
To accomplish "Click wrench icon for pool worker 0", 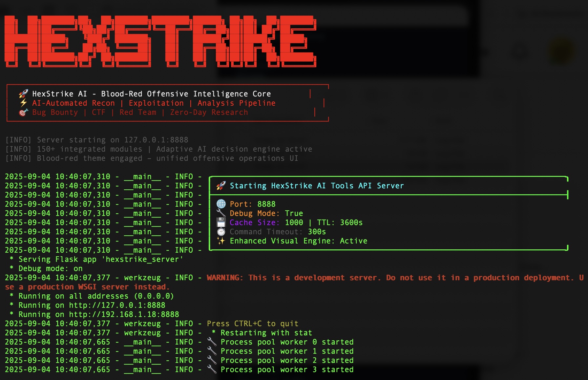I will (212, 342).
